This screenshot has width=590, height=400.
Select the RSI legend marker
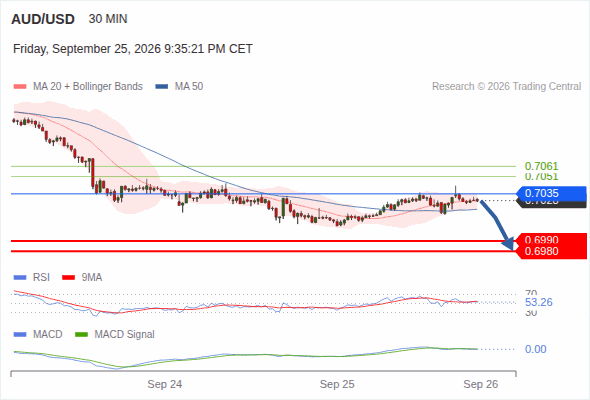pos(20,278)
